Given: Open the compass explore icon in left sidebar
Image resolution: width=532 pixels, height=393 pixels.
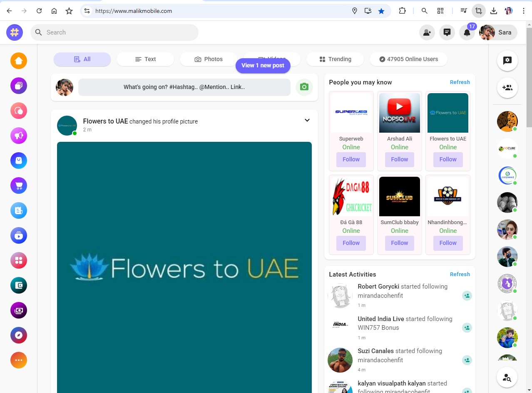Looking at the screenshot, I should 19,335.
